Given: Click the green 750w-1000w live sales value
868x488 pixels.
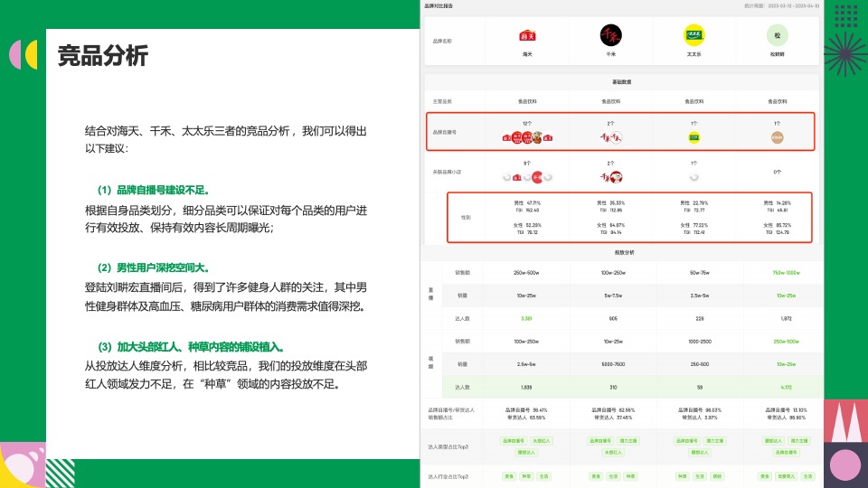Looking at the screenshot, I should click(786, 273).
